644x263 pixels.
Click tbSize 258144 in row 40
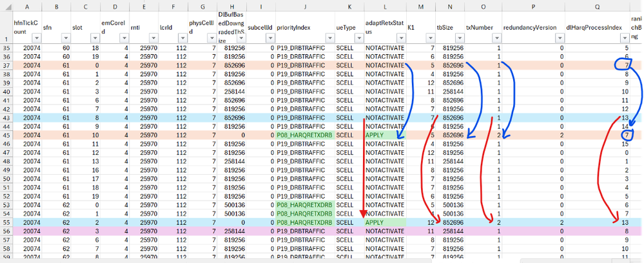pyautogui.click(x=450, y=91)
